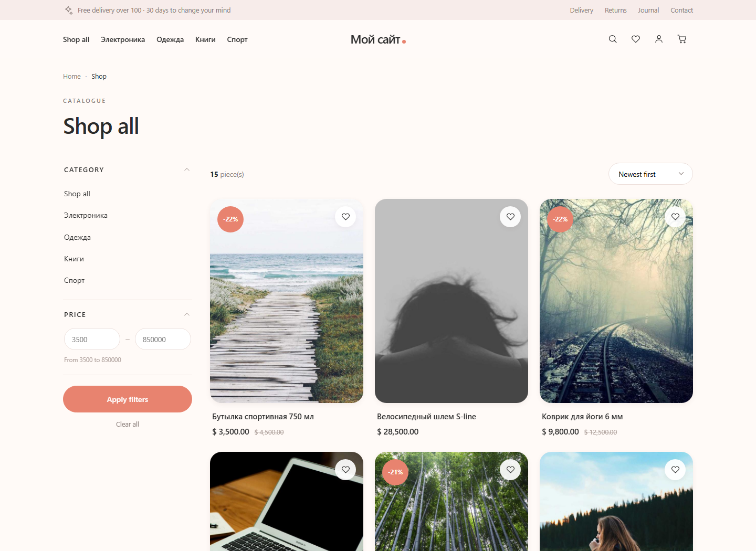Click the 15 piece(s) count
756x551 pixels.
pos(227,174)
